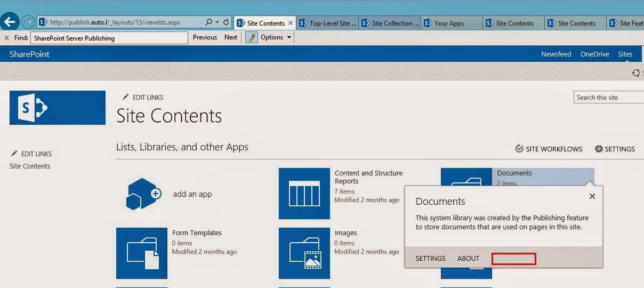This screenshot has width=644, height=288.
Task: Close the Find bar with X
Action: (x=6, y=38)
